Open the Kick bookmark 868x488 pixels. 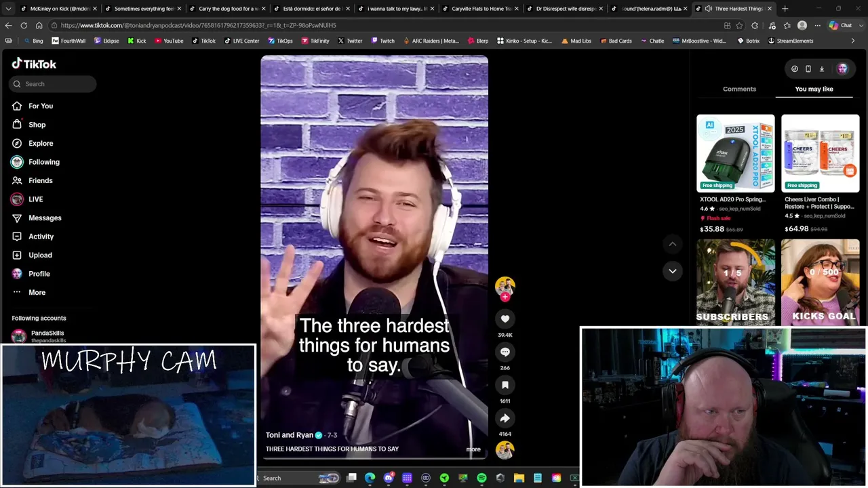pos(136,41)
